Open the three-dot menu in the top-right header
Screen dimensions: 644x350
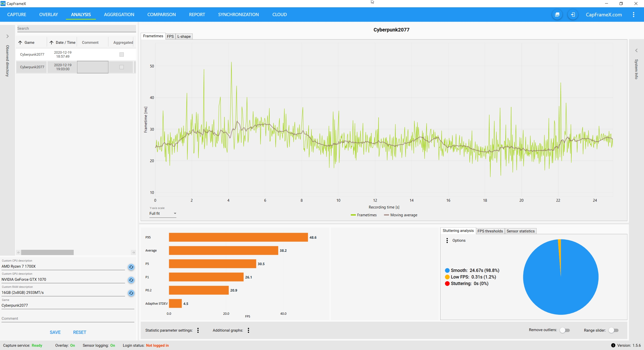pos(633,15)
